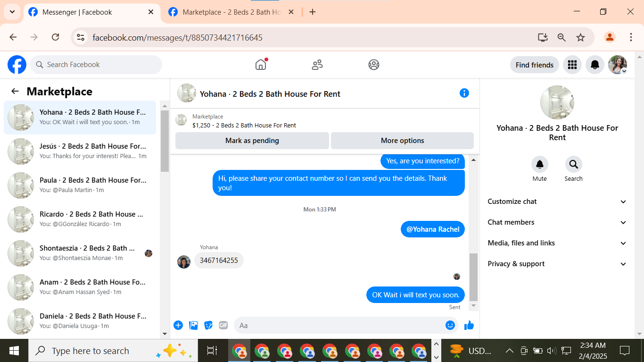Go back with the Marketplace back arrow
The image size is (644, 362).
[15, 91]
